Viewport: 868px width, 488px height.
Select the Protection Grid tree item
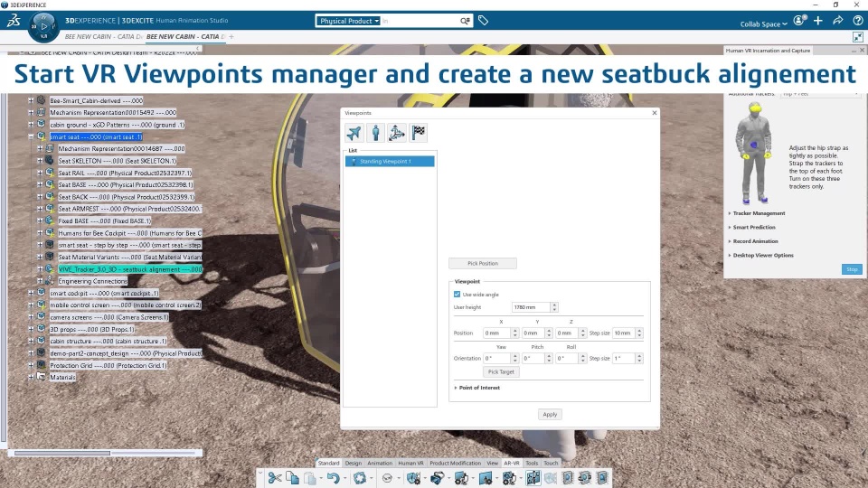pyautogui.click(x=108, y=365)
